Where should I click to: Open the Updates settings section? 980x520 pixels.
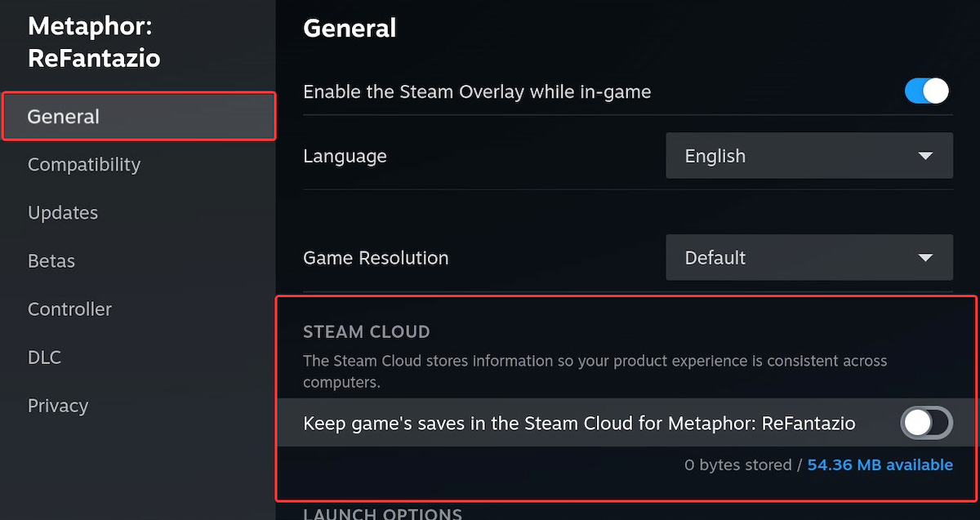[x=63, y=213]
